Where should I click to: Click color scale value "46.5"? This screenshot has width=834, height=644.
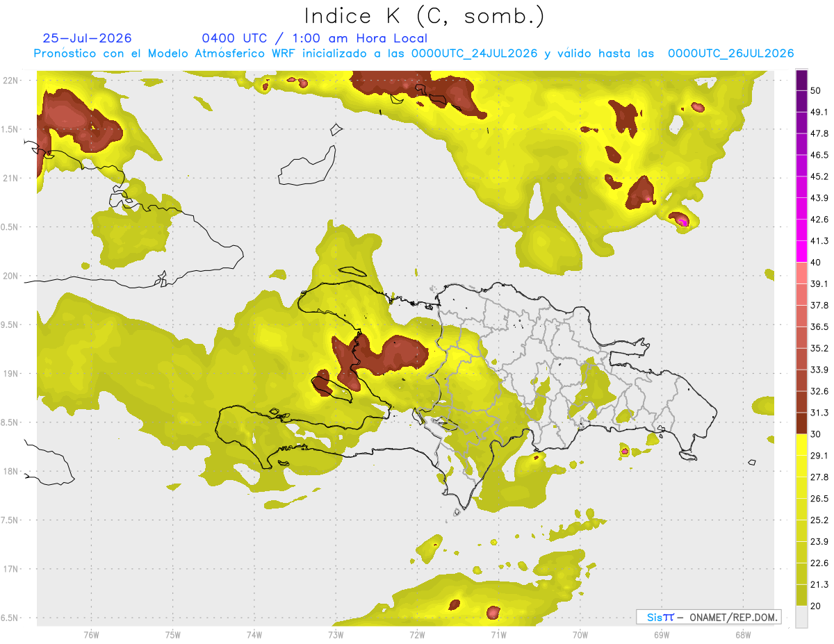[x=819, y=155]
